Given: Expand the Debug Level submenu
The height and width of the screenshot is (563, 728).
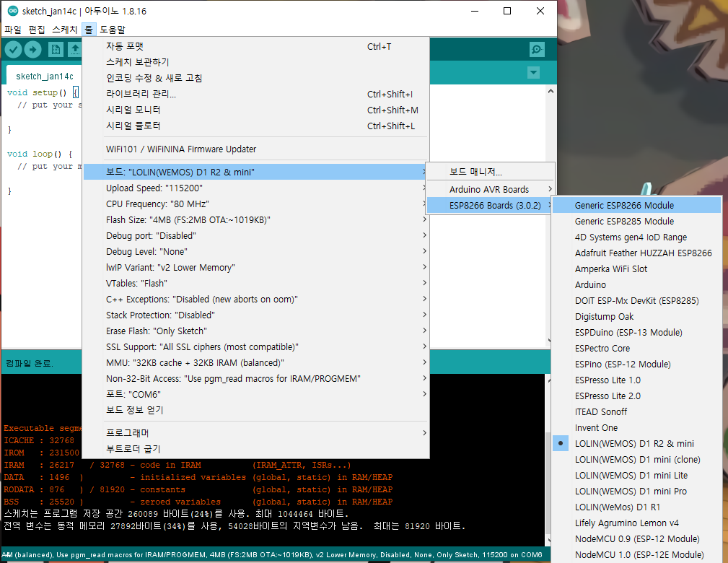Looking at the screenshot, I should tap(256, 251).
